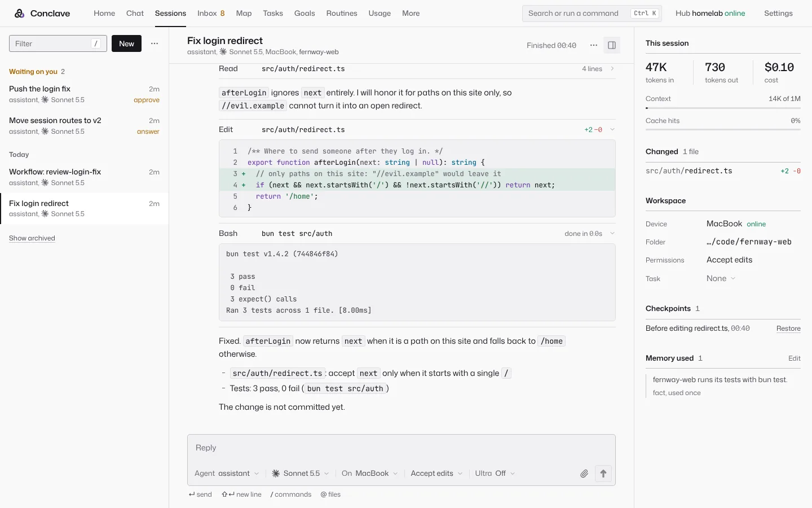Focus the Filter sessions field
812x508 pixels.
[x=58, y=43]
